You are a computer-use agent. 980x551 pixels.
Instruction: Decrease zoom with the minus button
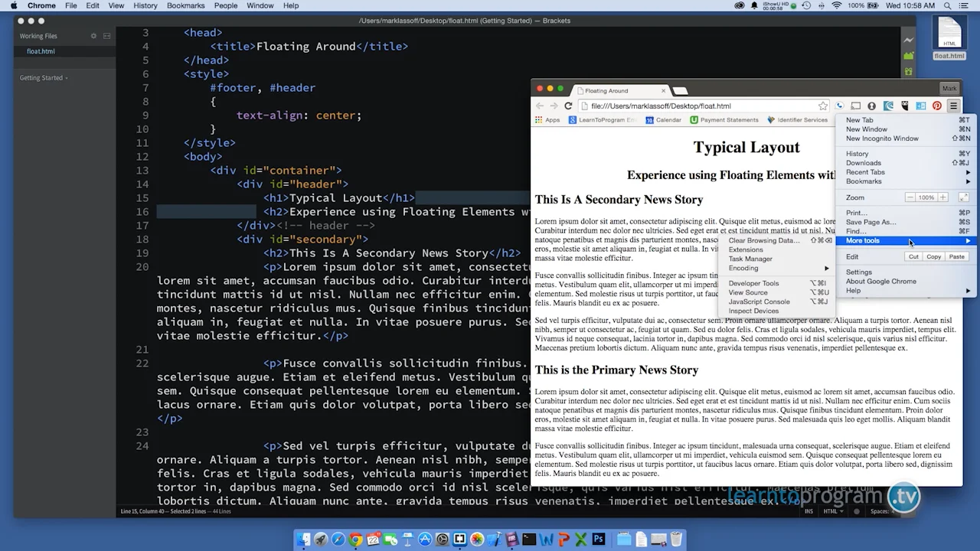(910, 197)
